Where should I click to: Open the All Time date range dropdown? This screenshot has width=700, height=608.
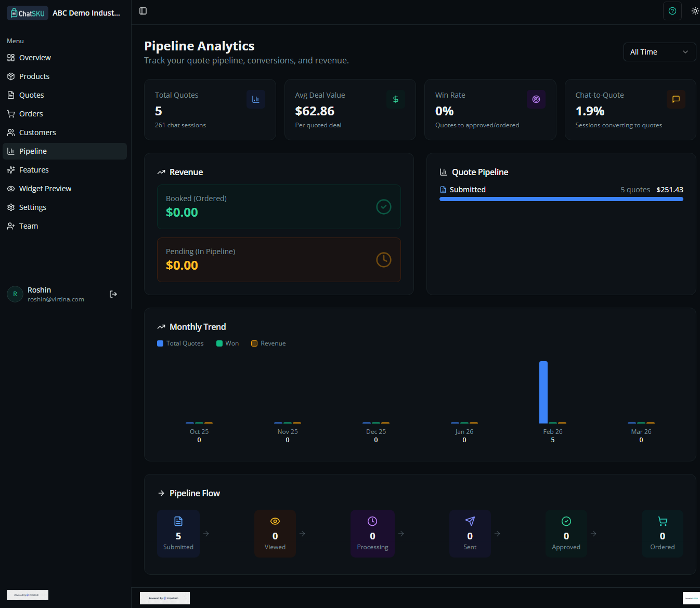coord(659,51)
